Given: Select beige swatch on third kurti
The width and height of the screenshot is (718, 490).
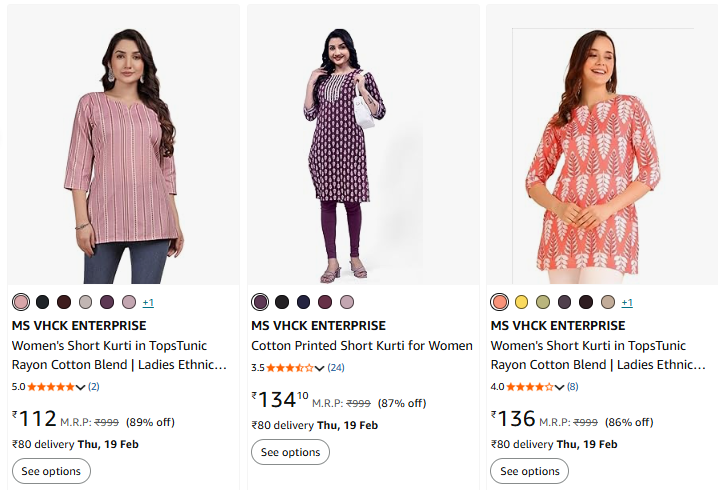Looking at the screenshot, I should tap(608, 302).
